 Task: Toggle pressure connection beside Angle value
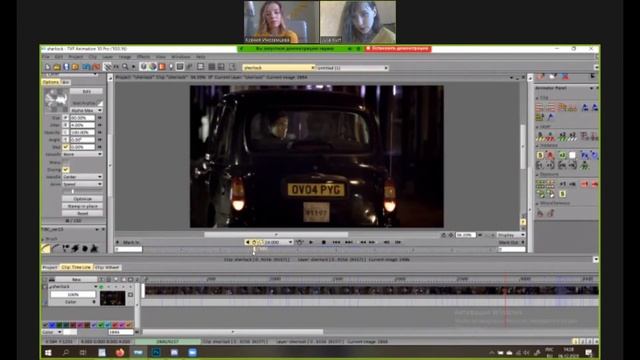coord(66,140)
